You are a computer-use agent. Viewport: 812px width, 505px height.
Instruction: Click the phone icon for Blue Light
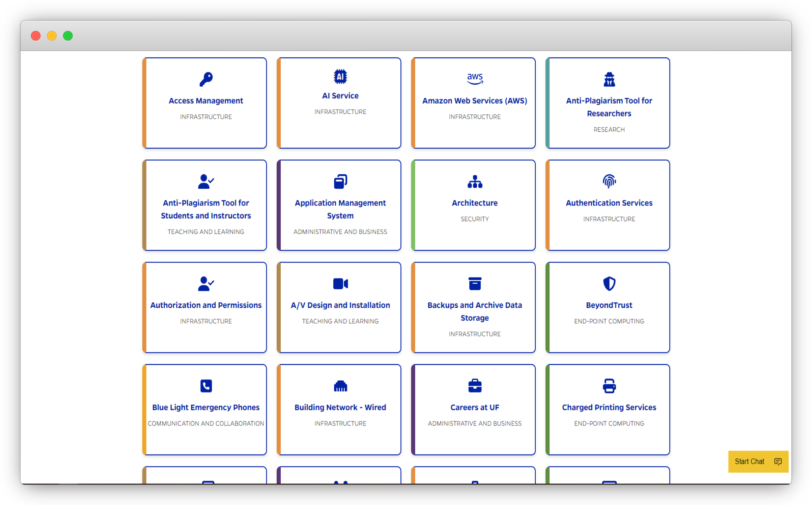pyautogui.click(x=206, y=386)
